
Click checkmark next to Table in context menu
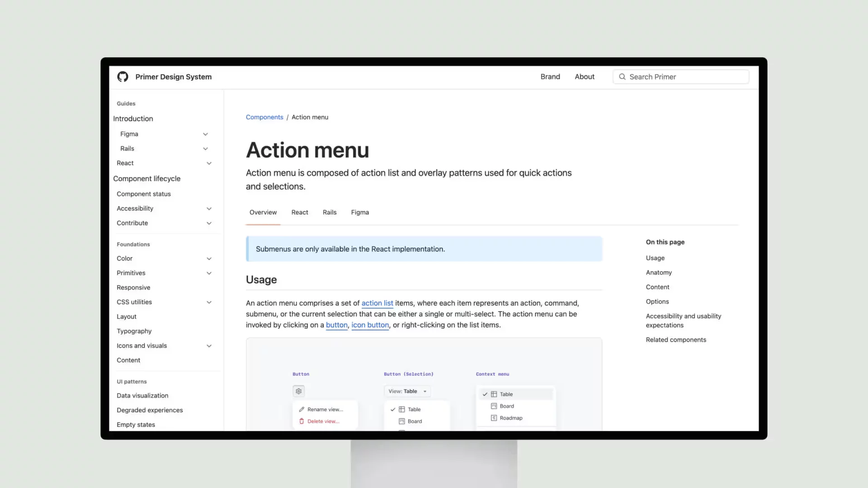485,394
